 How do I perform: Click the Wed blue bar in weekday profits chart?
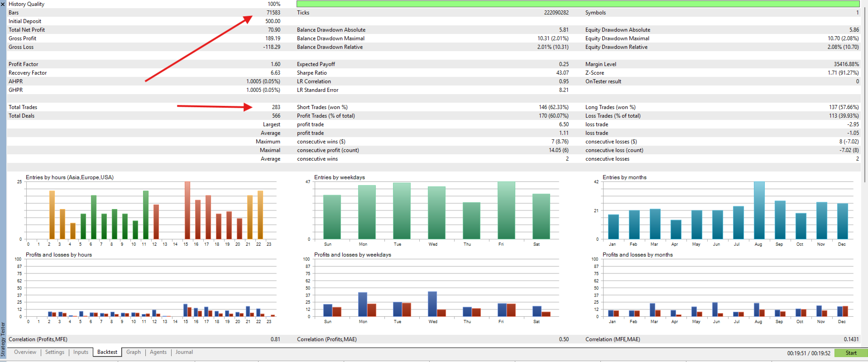(432, 304)
